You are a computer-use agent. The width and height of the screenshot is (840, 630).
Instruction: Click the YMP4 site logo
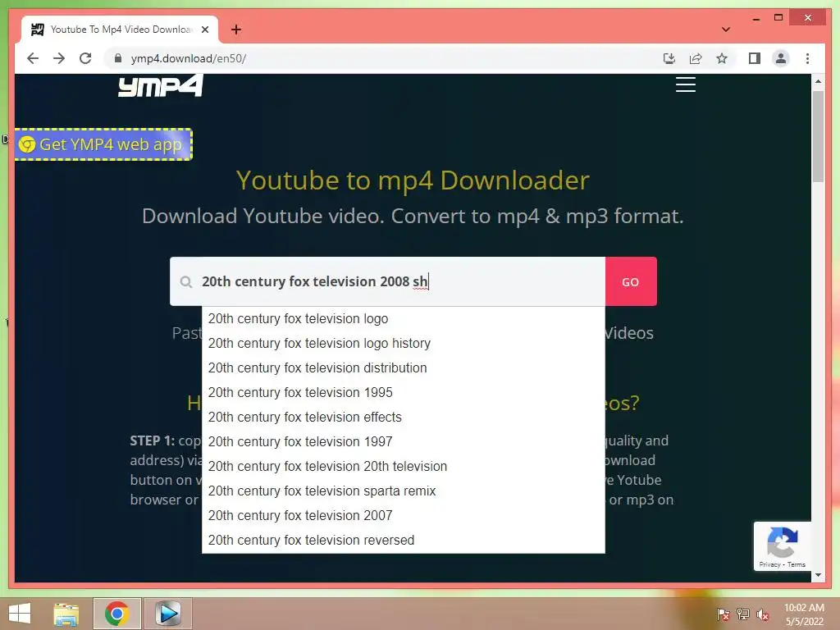[161, 85]
